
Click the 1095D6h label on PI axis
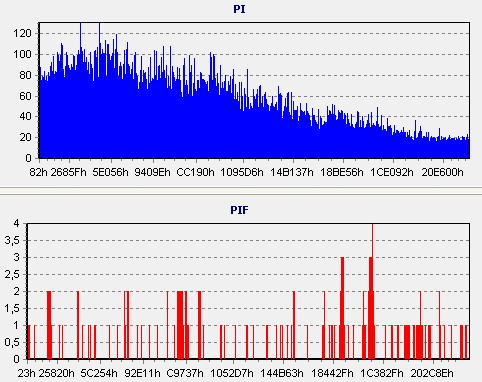click(x=242, y=172)
